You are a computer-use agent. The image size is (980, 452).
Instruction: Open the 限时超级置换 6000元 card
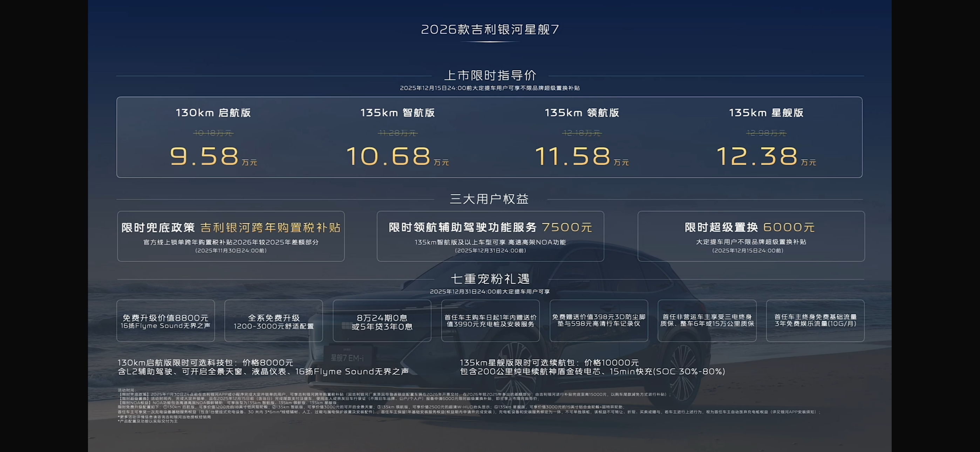coord(751,236)
